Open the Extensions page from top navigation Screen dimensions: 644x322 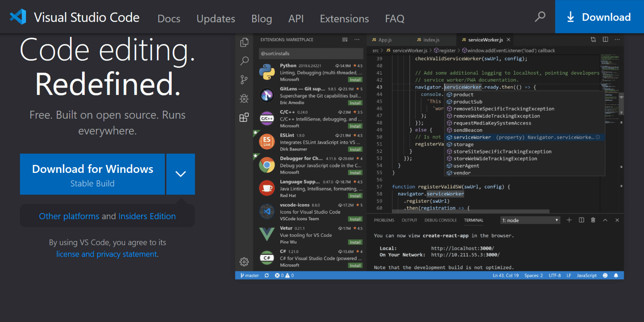[344, 19]
